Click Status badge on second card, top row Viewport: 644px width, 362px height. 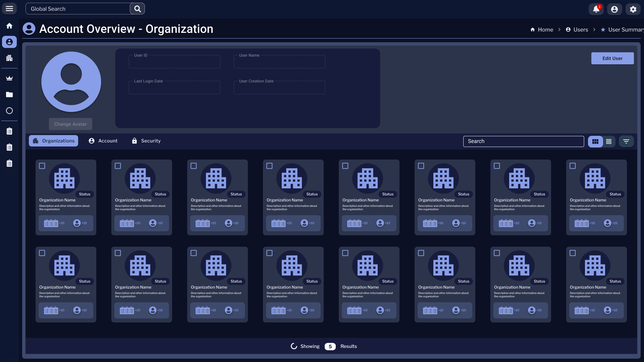(160, 194)
